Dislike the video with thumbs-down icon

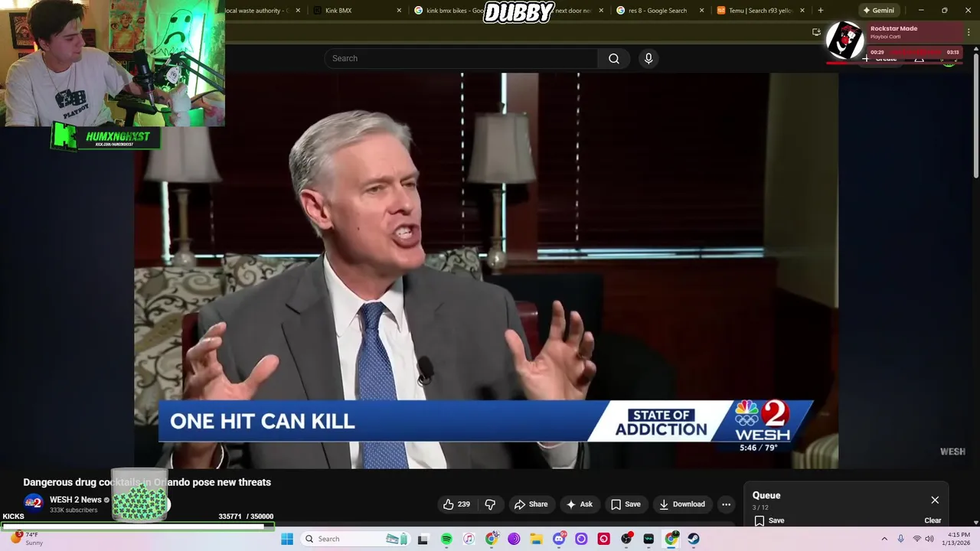(x=490, y=504)
